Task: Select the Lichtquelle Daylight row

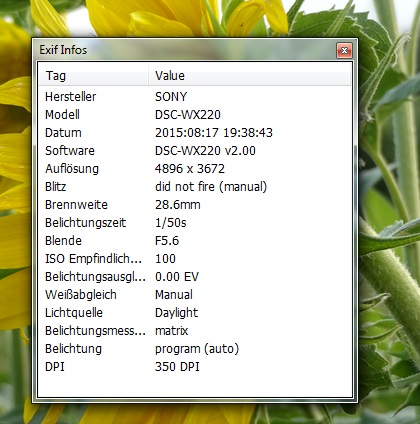Action: click(195, 313)
